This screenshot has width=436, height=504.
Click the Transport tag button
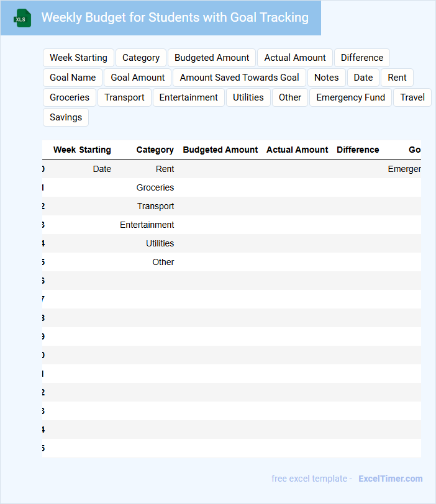(x=124, y=97)
